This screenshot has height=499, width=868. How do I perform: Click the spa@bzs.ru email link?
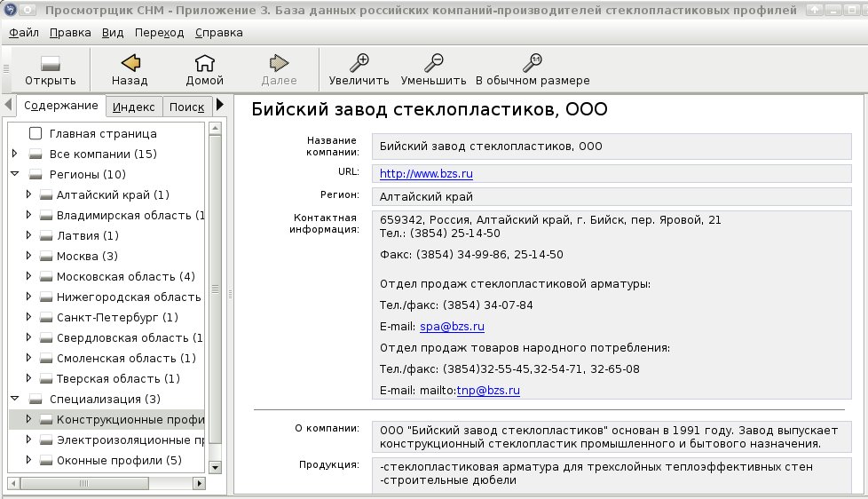(x=453, y=327)
